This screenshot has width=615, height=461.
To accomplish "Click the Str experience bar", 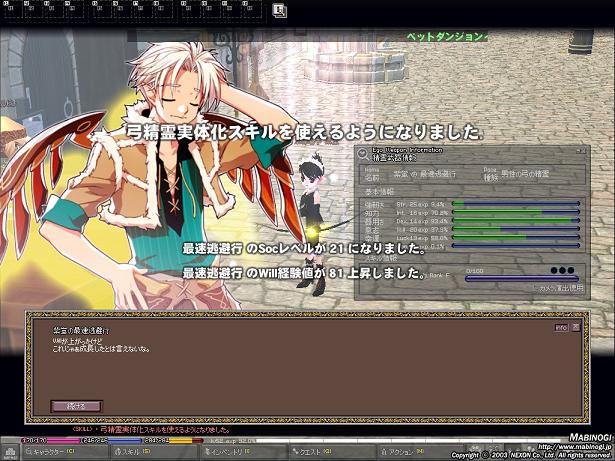I will coord(516,204).
